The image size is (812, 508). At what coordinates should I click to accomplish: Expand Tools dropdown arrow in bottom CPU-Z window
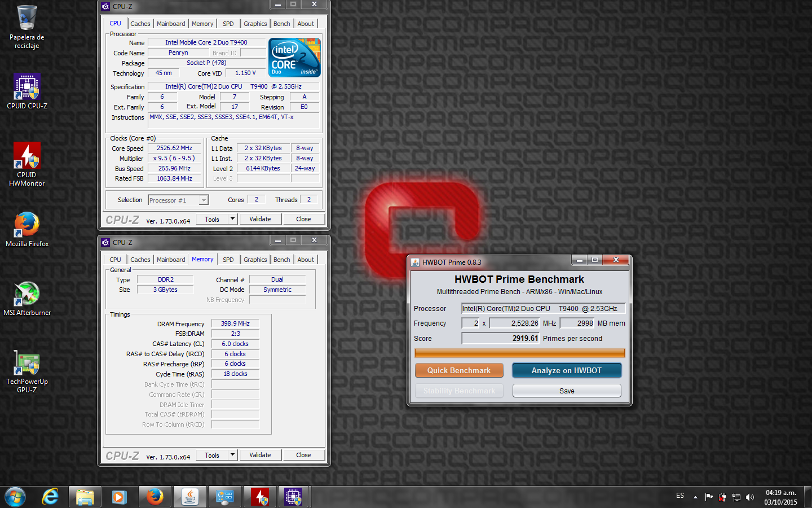pyautogui.click(x=232, y=455)
